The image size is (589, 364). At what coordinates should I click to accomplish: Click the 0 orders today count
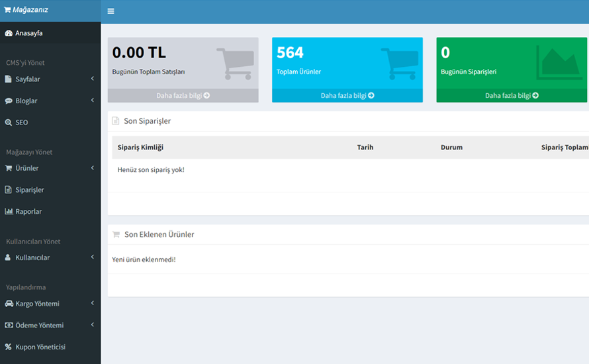(445, 52)
